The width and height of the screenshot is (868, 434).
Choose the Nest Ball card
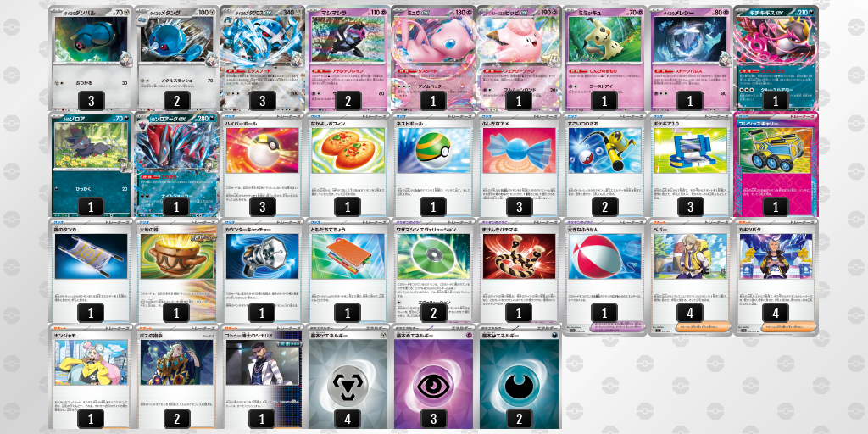[x=433, y=164]
